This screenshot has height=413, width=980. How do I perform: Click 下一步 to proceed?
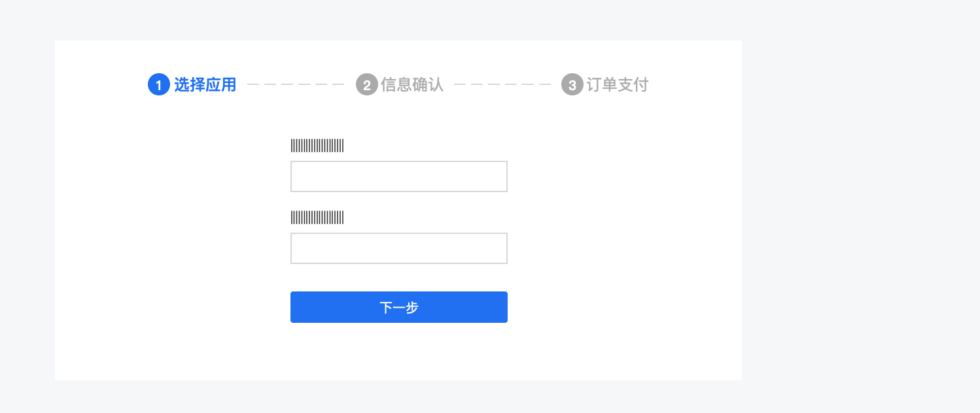click(x=399, y=307)
